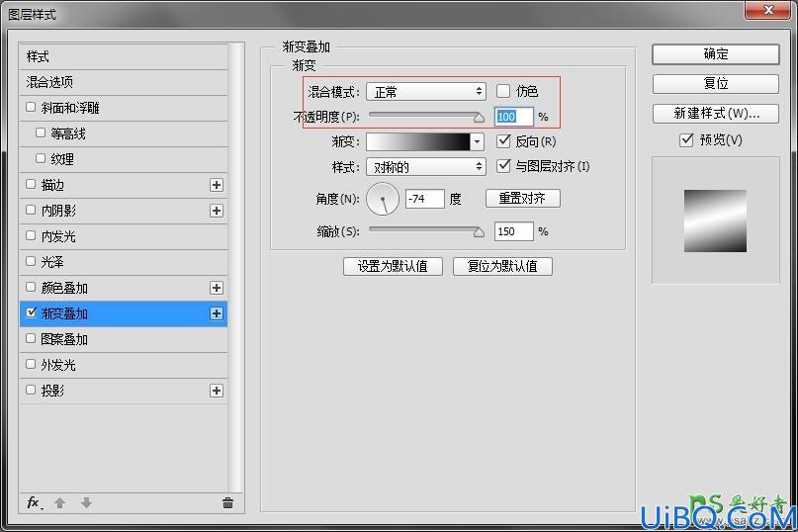This screenshot has width=798, height=532.
Task: Enable the 外发光 checkbox
Action: pos(31,364)
